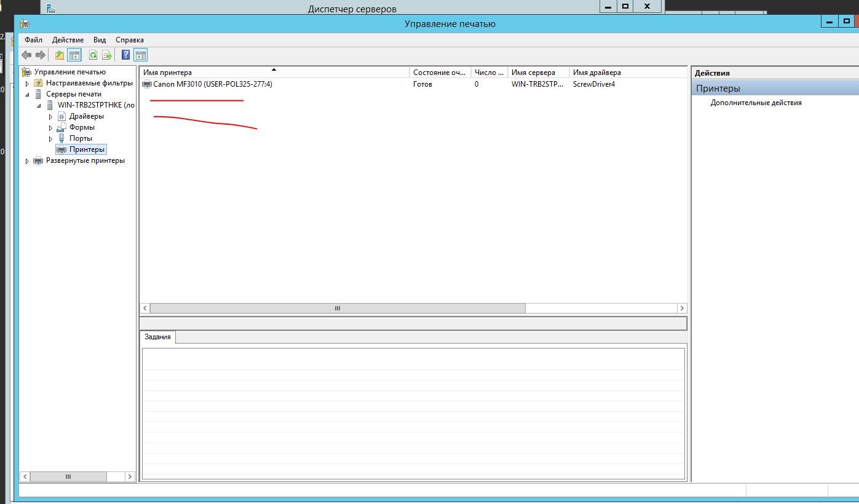Click the Готов status cell

click(x=422, y=84)
